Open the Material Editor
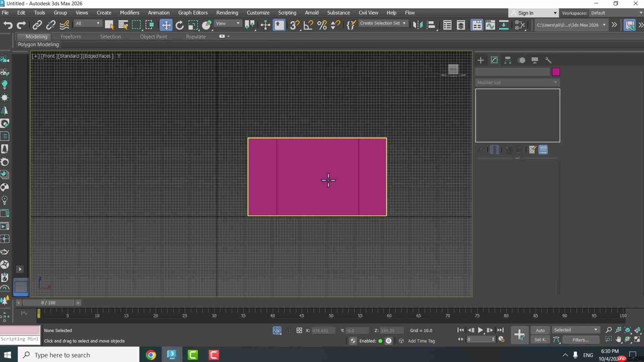Viewport: 644px width, 362px height. 477,25
